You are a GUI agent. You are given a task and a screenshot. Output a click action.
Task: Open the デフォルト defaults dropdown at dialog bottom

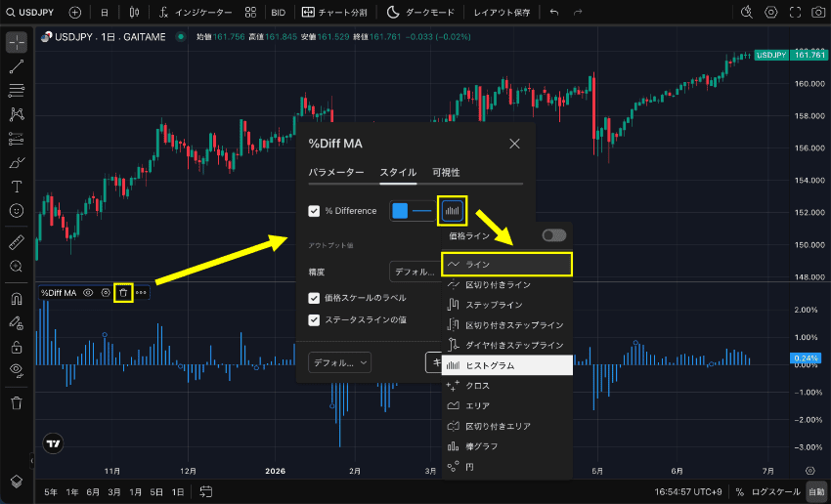(339, 362)
